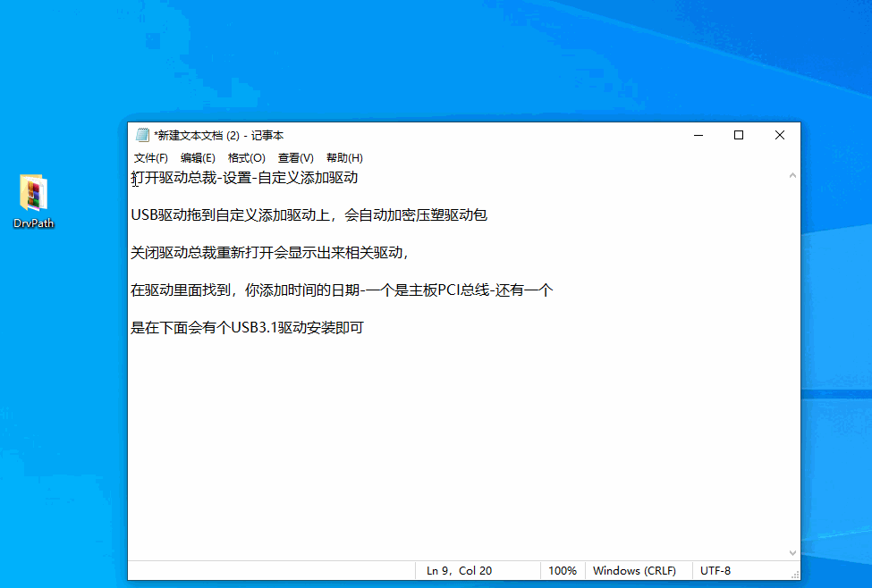Open the 帮助(H) menu
872x588 pixels.
click(x=343, y=157)
